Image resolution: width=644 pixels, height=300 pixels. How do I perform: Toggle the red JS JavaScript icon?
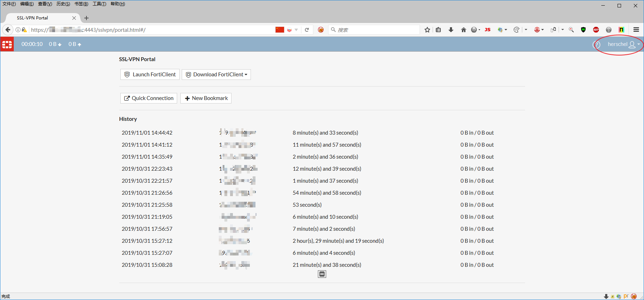[x=488, y=30]
